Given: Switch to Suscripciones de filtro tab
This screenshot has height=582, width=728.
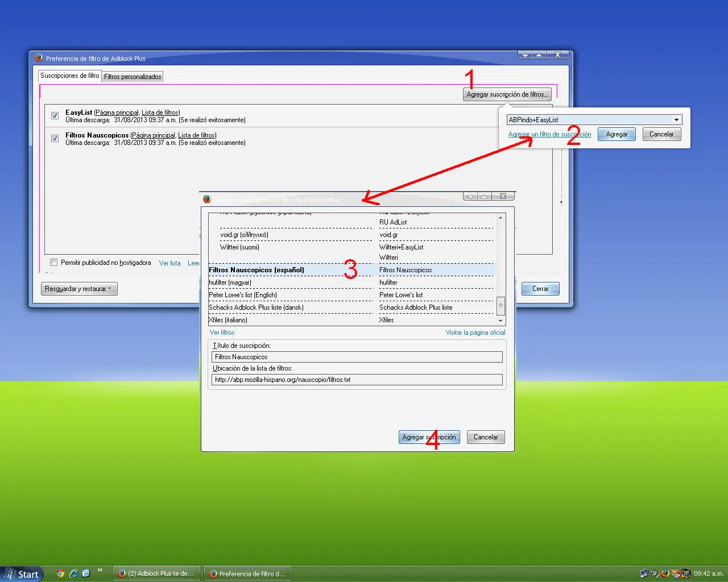Looking at the screenshot, I should [69, 76].
